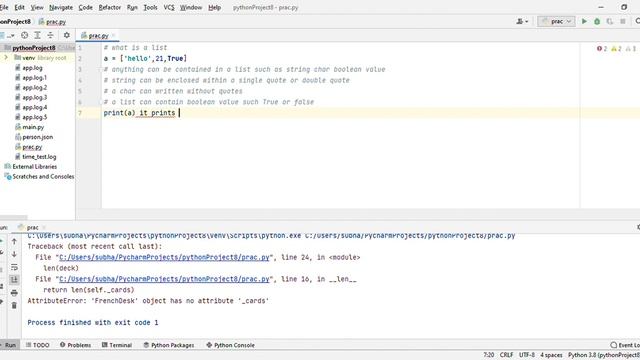Open the Code menu
640x360 pixels.
pos(85,7)
